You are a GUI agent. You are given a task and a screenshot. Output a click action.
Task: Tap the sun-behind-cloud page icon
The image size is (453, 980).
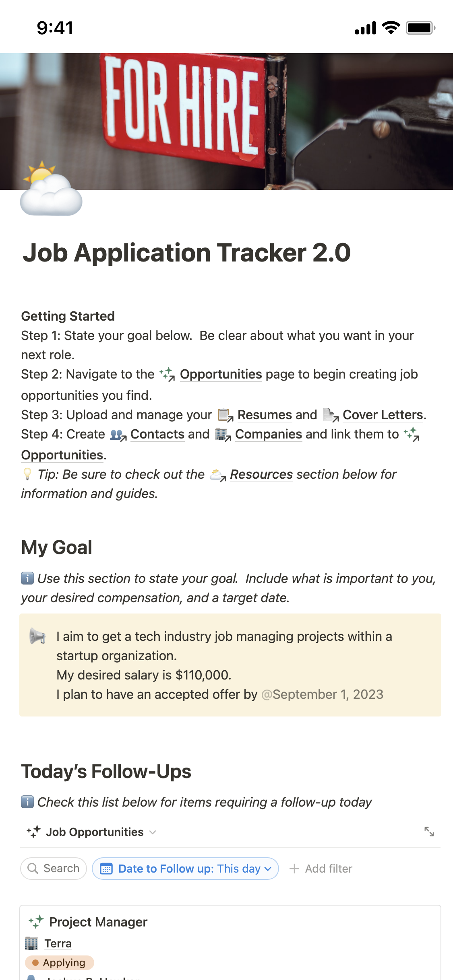click(x=51, y=189)
